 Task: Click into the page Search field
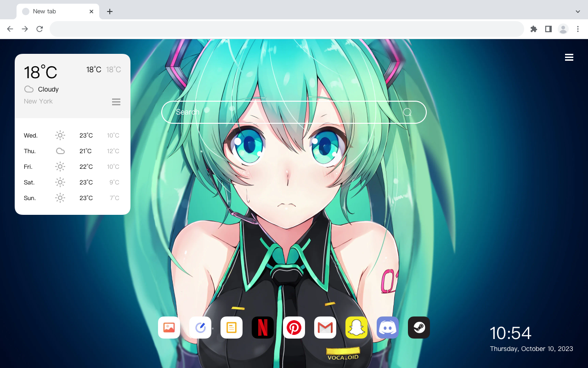point(294,112)
